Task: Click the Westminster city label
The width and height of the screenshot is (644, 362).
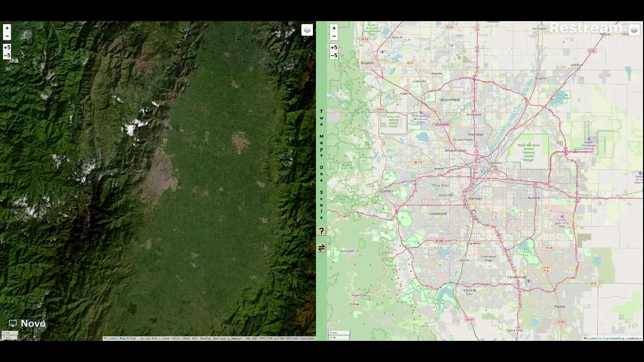Action: (x=455, y=150)
